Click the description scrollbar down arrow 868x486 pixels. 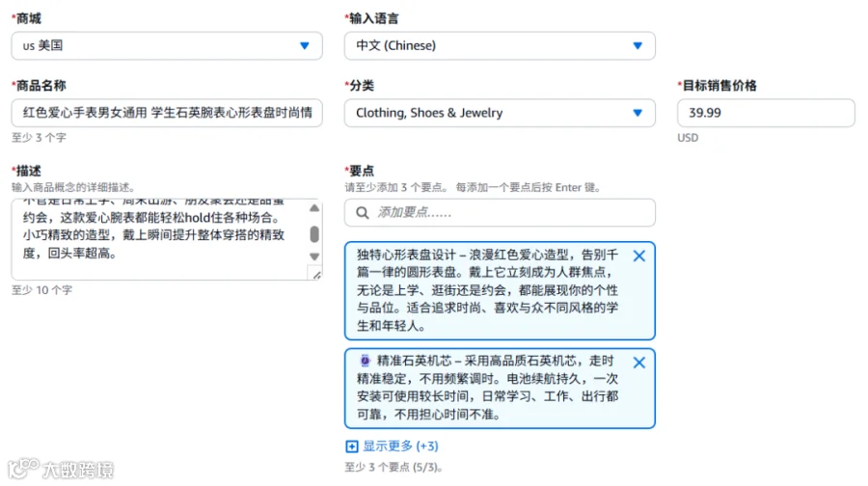314,256
